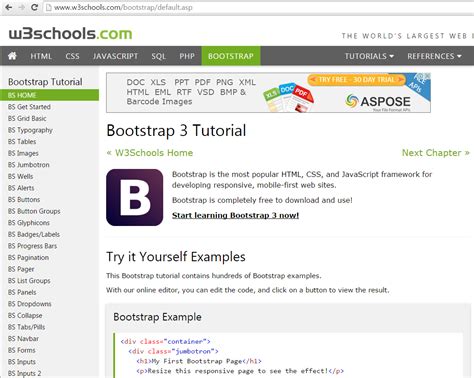Open the REFERENCES dropdown menu
The image size is (474, 378).
coord(434,56)
